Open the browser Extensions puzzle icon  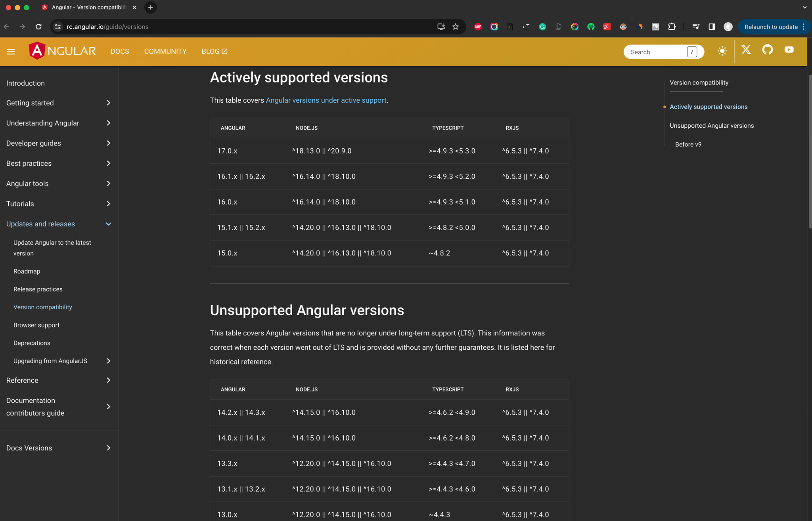click(672, 27)
